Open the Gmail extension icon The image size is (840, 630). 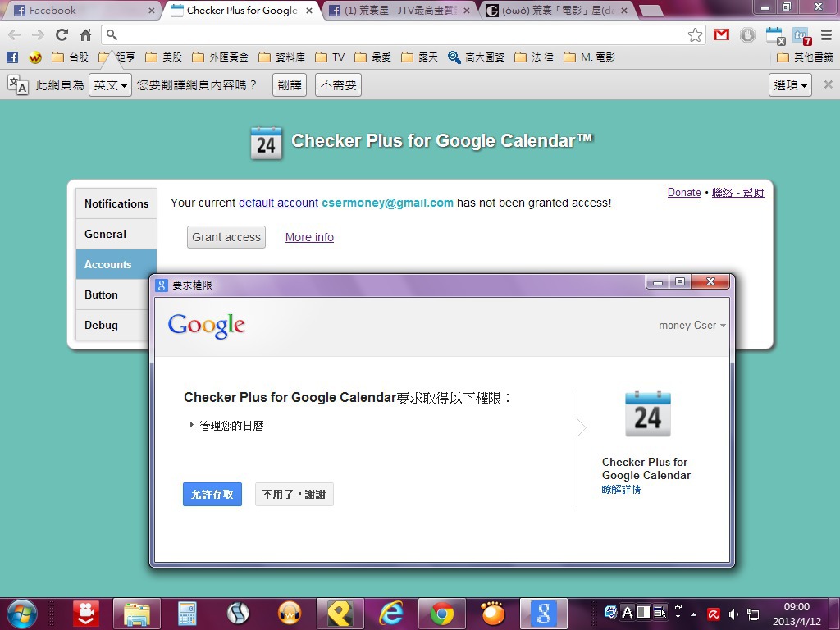tap(721, 34)
